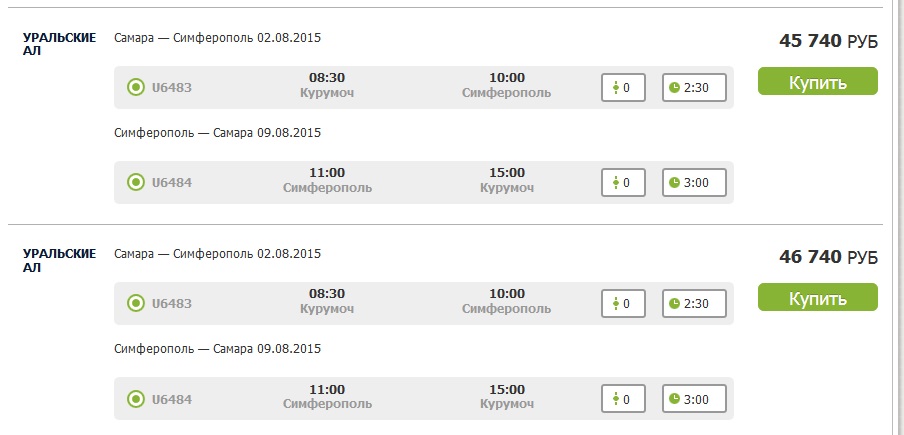904x435 pixels.
Task: Open the 3:00 duration badge in first offer
Action: [694, 183]
